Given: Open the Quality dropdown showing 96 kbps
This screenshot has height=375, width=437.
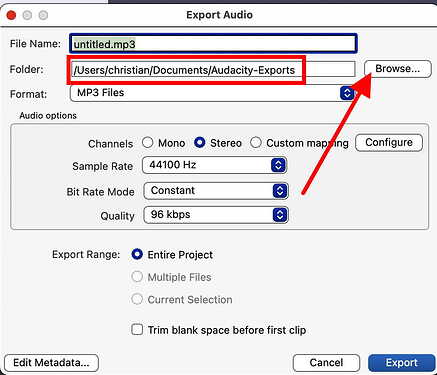Looking at the screenshot, I should point(216,215).
